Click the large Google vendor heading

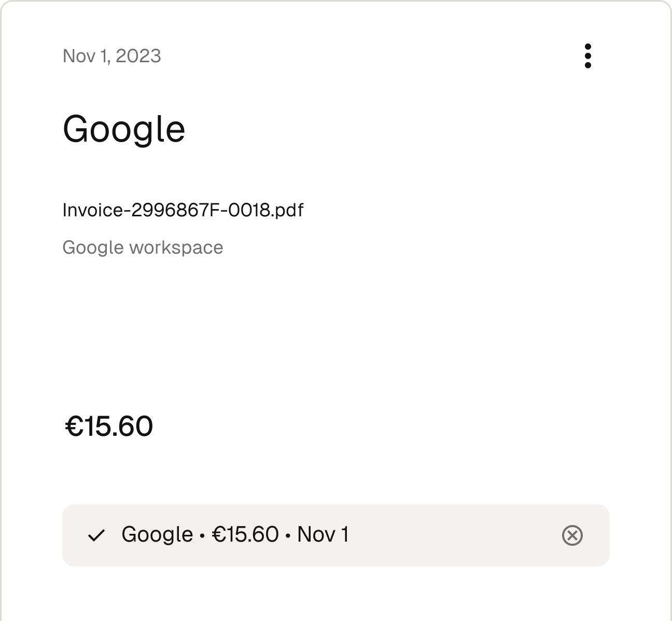(x=124, y=129)
